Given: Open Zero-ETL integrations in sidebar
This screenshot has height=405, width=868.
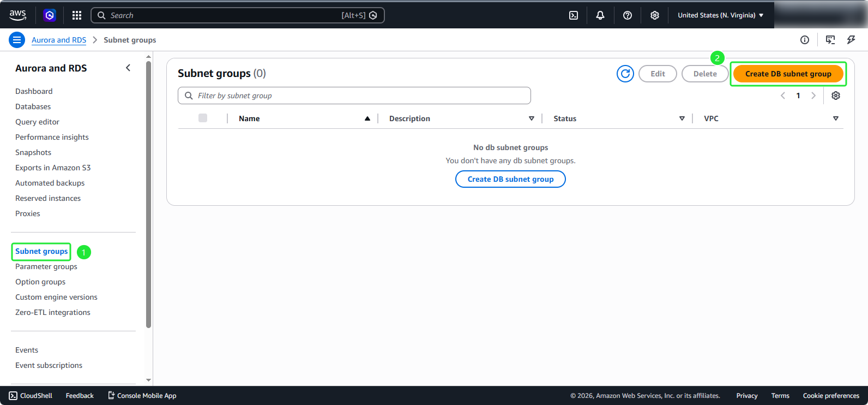Looking at the screenshot, I should (53, 312).
